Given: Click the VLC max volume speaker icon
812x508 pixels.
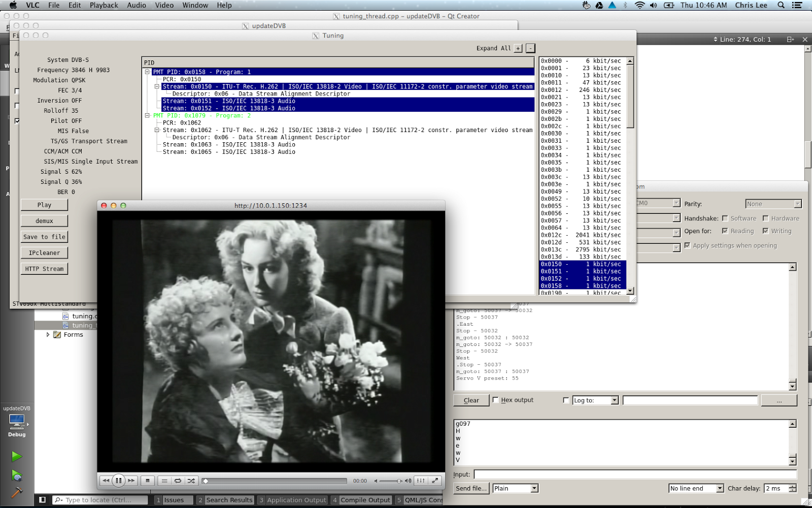Looking at the screenshot, I should (408, 481).
